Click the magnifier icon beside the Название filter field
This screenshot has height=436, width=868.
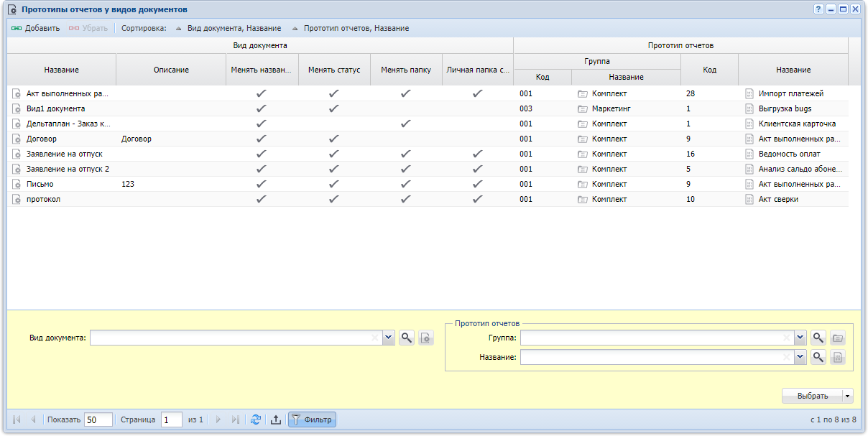818,356
